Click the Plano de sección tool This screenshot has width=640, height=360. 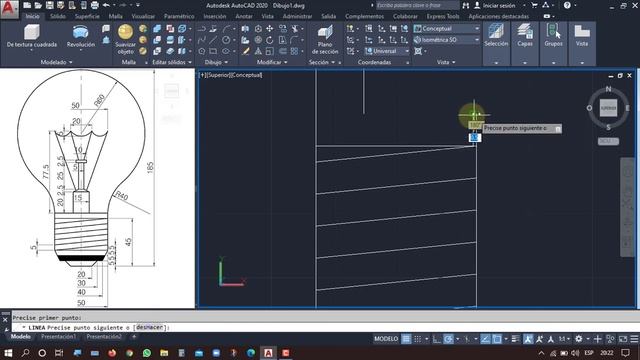325,39
